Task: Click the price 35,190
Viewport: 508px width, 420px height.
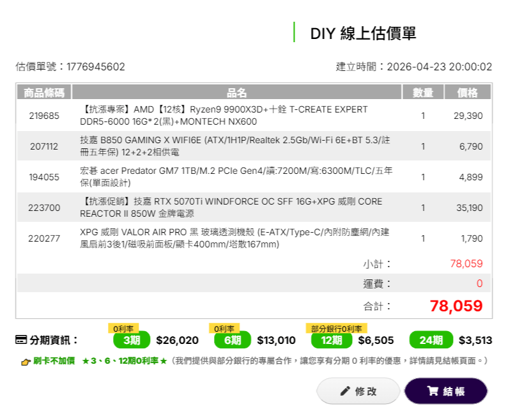Action: point(470,208)
